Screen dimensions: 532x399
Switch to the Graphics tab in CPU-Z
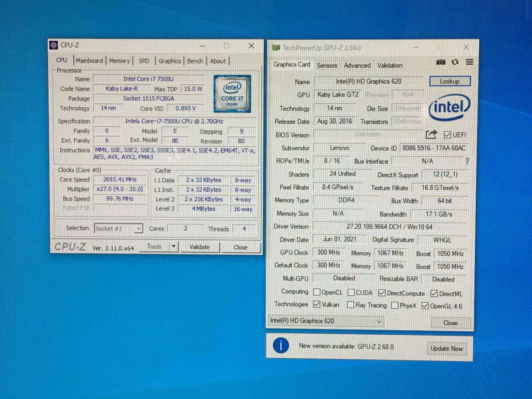tap(170, 61)
